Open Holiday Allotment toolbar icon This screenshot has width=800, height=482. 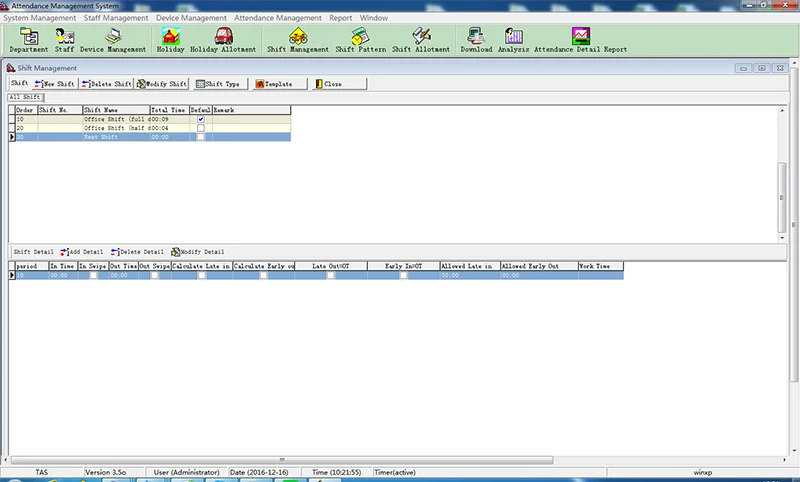[x=223, y=40]
